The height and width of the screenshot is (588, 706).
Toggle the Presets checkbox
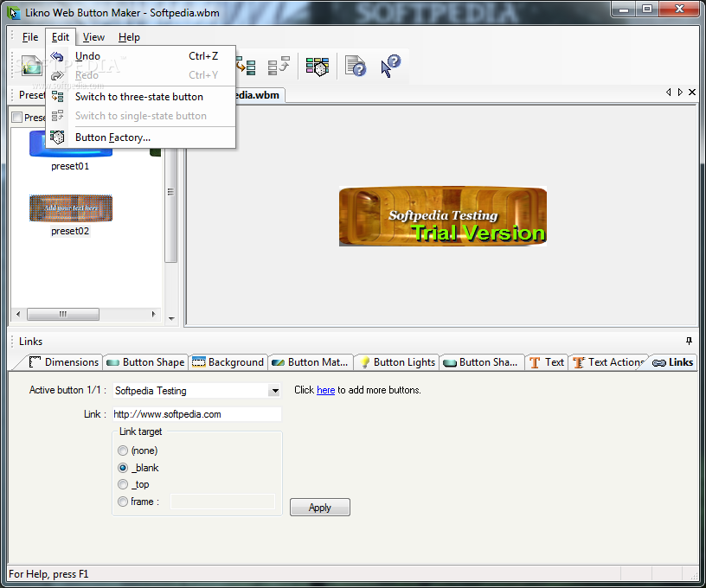coord(17,118)
